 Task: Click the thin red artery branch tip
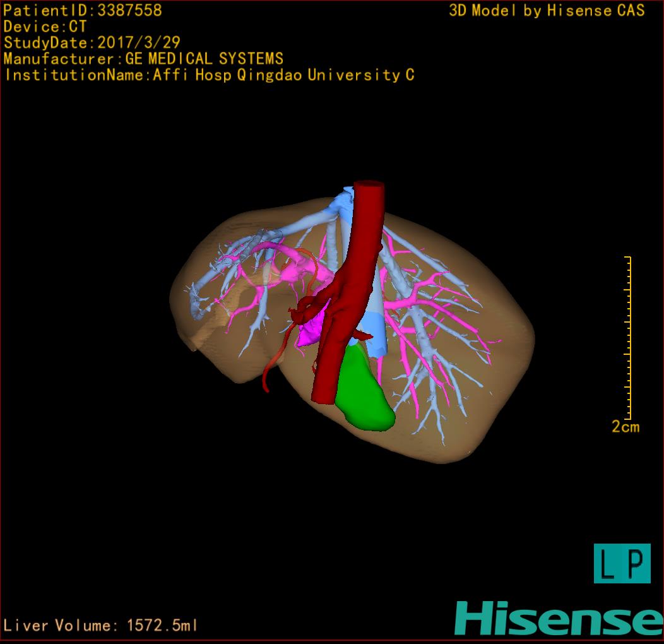pos(266,387)
